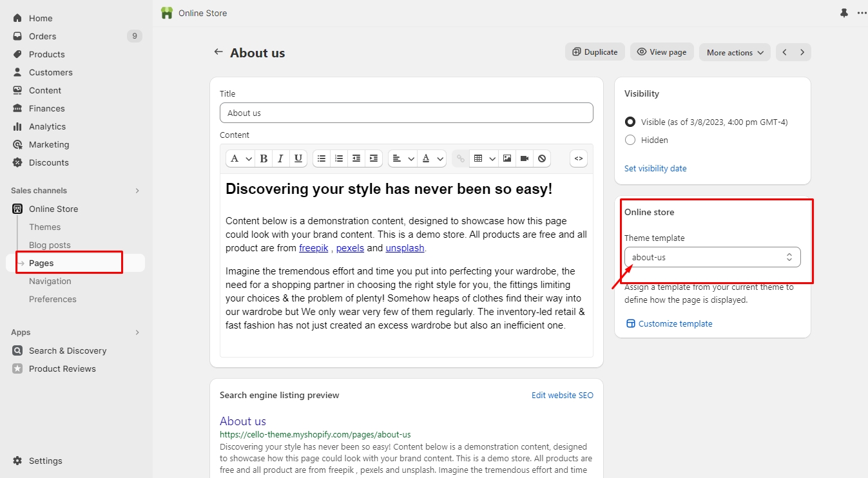Switch editor to Show HTML view
Screen dimensions: 868x478
(578, 158)
